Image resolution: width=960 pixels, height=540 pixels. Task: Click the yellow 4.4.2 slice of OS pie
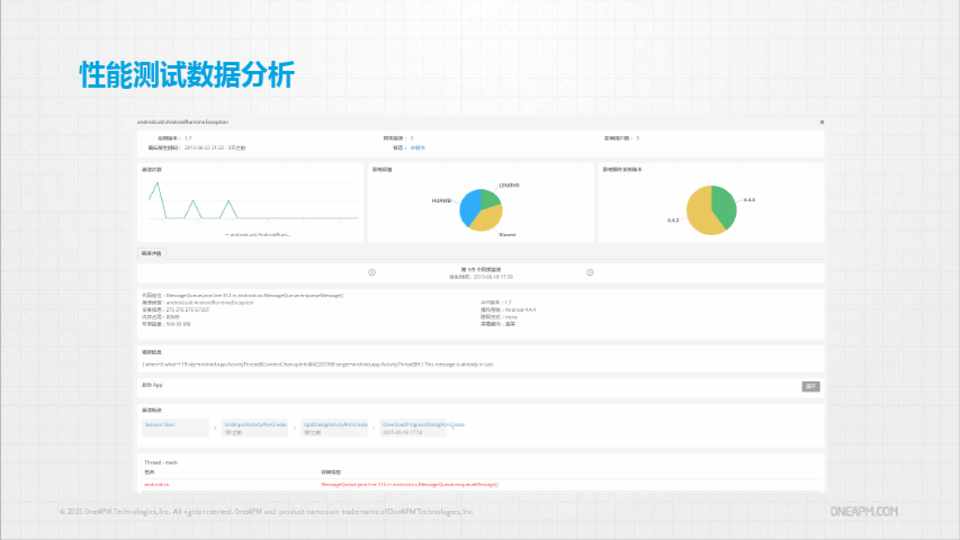coord(700,215)
